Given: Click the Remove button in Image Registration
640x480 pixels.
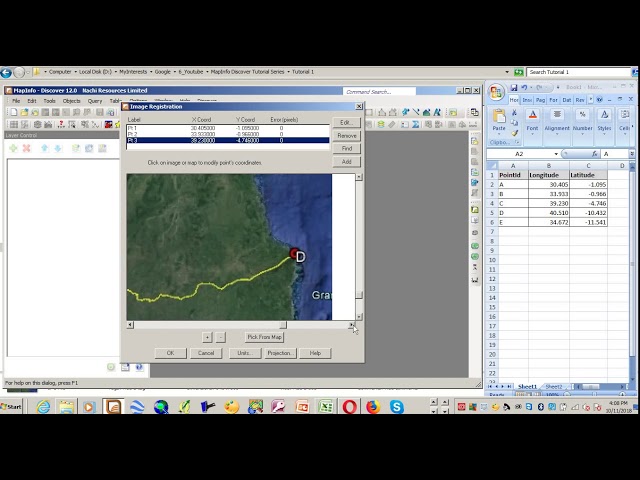Looking at the screenshot, I should point(347,136).
